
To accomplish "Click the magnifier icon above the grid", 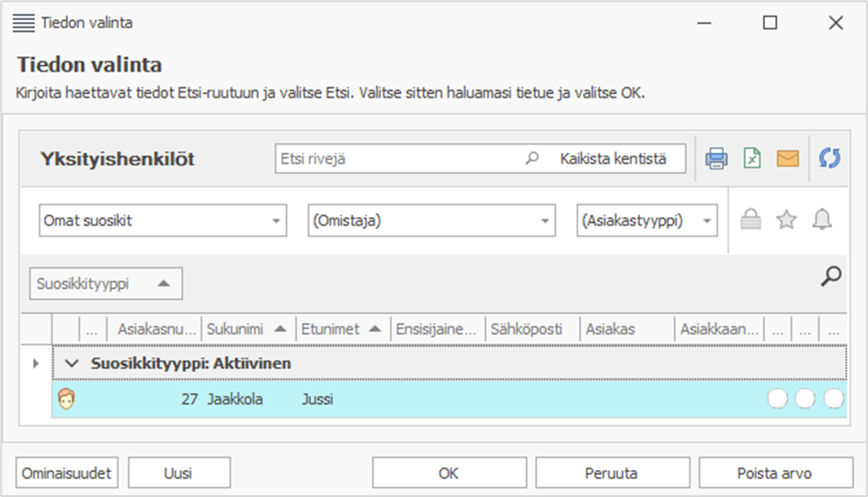I will pos(831,276).
